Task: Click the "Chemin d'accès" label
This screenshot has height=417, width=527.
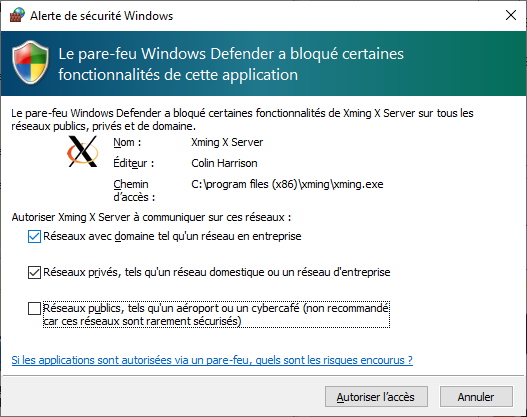Action: (x=134, y=191)
